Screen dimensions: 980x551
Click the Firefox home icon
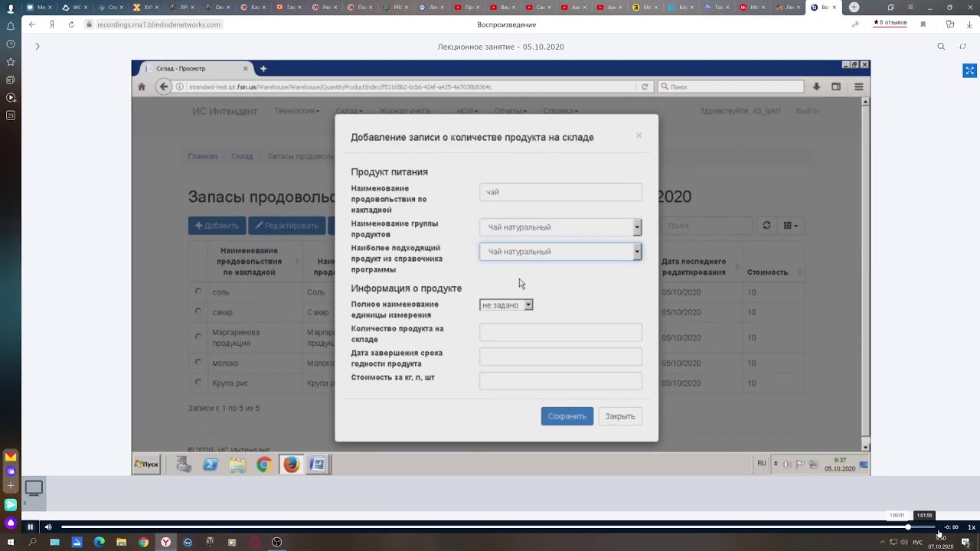coord(142,86)
